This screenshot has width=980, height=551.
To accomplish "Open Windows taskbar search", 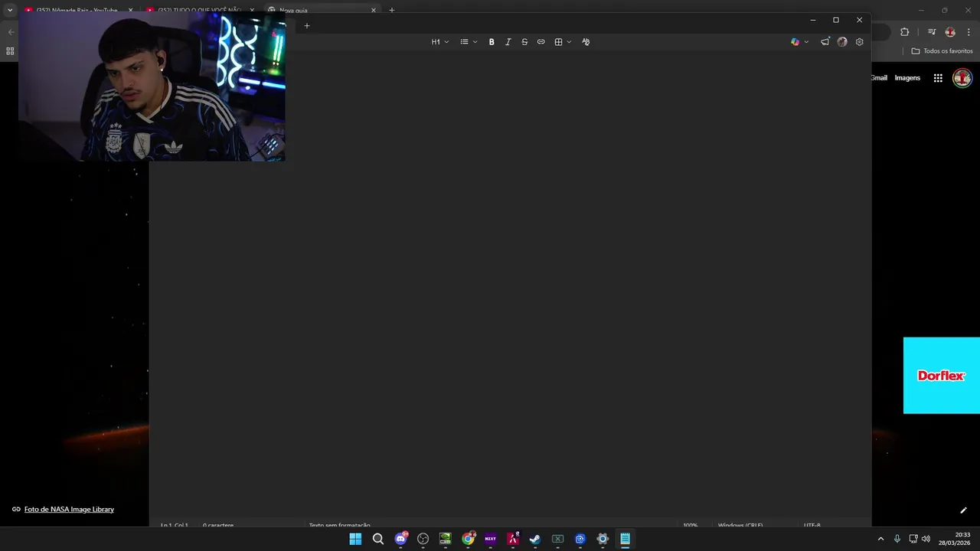I will point(378,539).
